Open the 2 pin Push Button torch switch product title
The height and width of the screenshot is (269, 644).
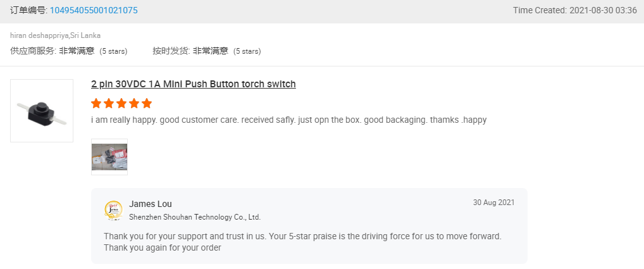click(194, 84)
